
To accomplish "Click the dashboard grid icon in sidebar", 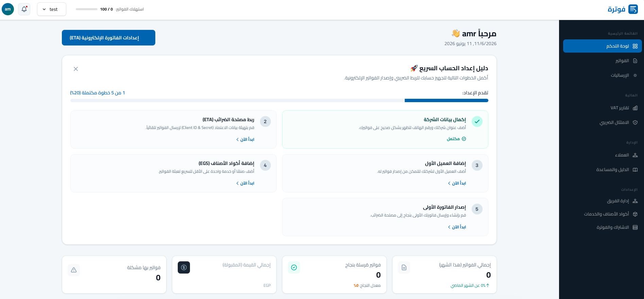I will [x=635, y=46].
